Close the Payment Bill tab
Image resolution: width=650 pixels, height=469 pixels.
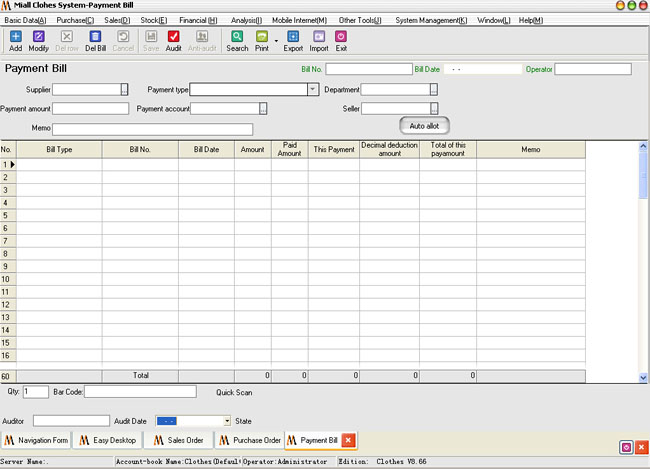tap(348, 440)
